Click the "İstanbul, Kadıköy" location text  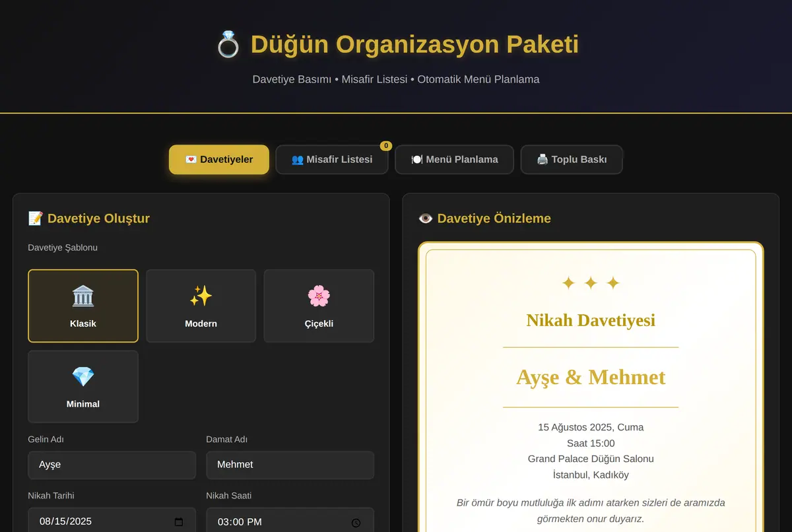click(591, 475)
